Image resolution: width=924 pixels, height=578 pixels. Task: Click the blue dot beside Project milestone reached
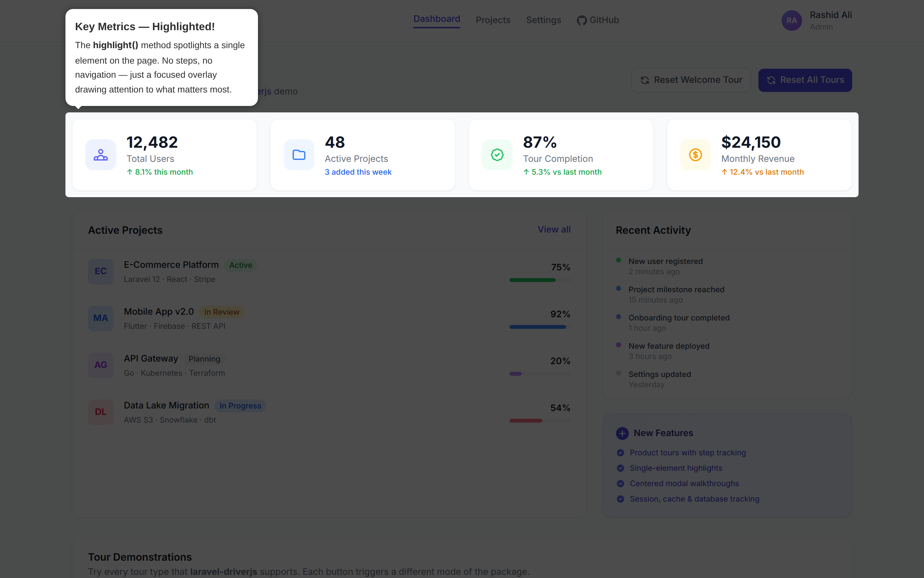pos(619,289)
